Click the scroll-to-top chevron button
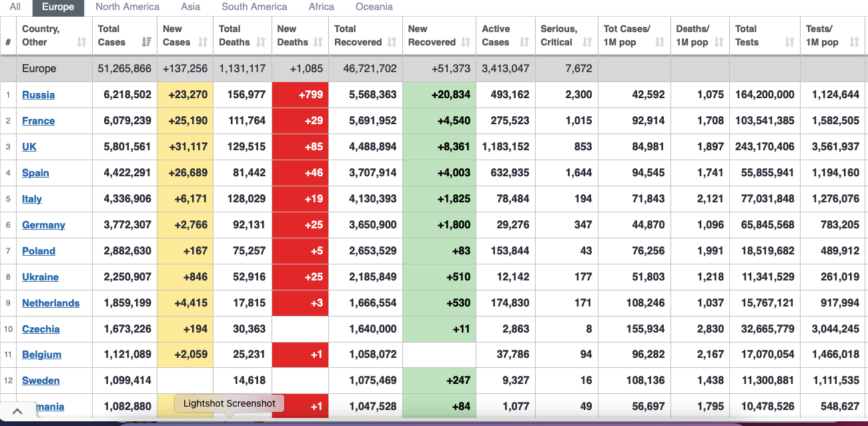 pos(17,411)
